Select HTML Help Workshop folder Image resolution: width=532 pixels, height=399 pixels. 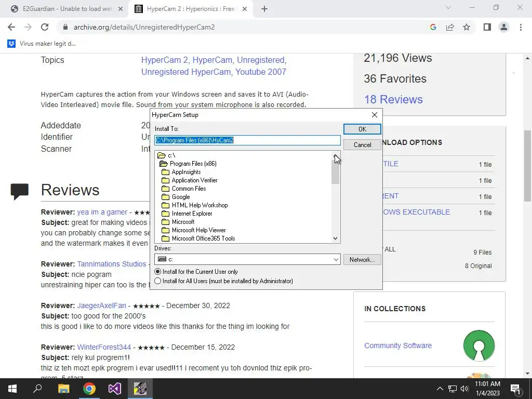click(195, 205)
